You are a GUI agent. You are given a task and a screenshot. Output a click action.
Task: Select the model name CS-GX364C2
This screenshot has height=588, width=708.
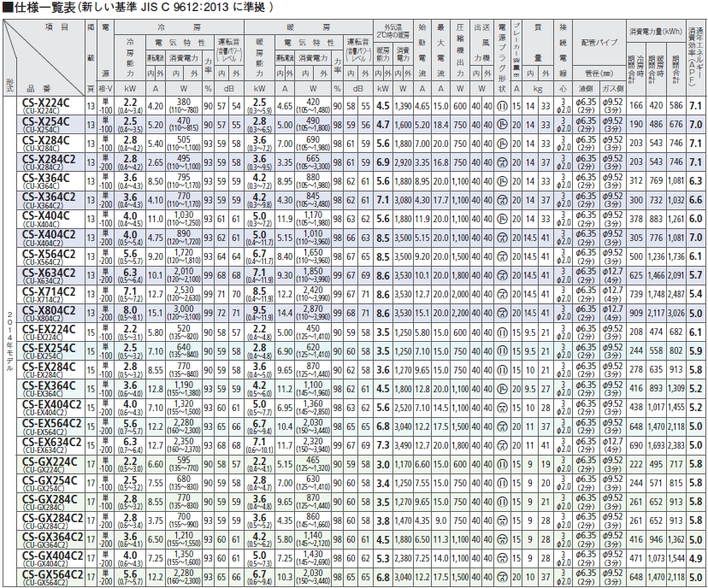53,537
